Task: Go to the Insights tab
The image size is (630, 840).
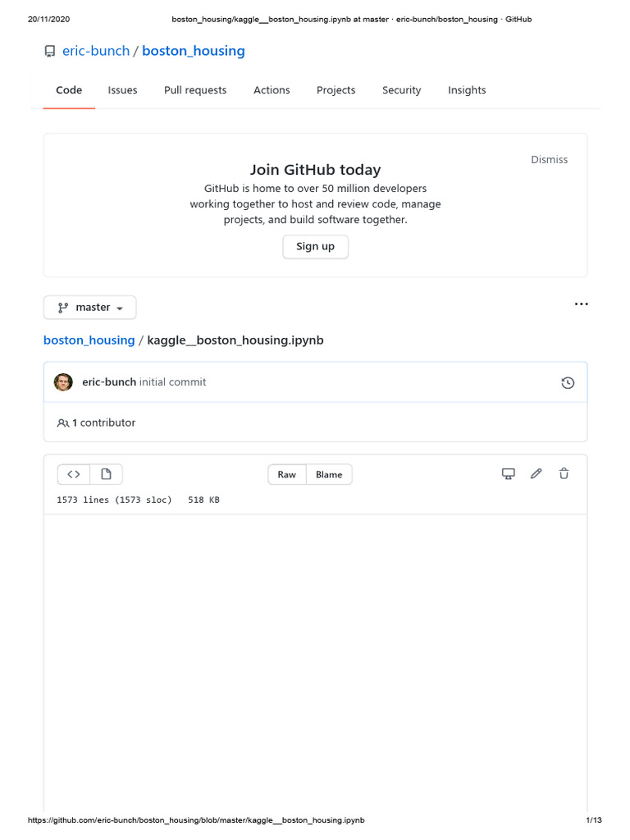Action: pos(467,90)
